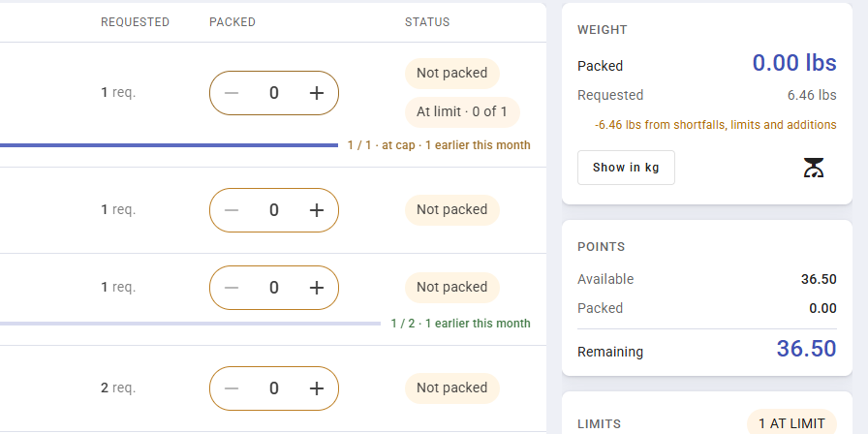868x434 pixels.
Task: Click the 'At limit · 0 of 1' badge
Action: click(462, 111)
